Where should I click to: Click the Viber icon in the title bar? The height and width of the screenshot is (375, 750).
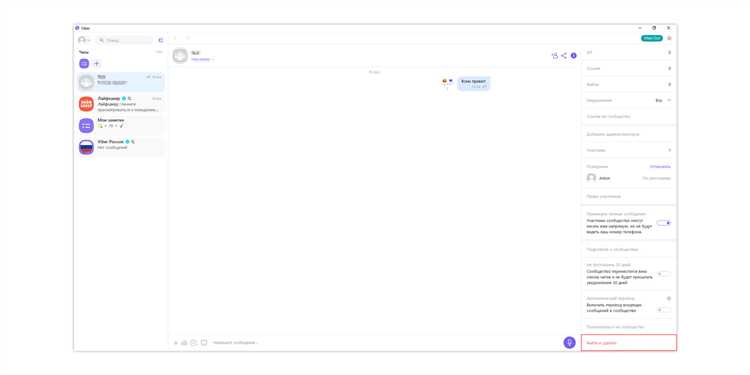(77, 28)
